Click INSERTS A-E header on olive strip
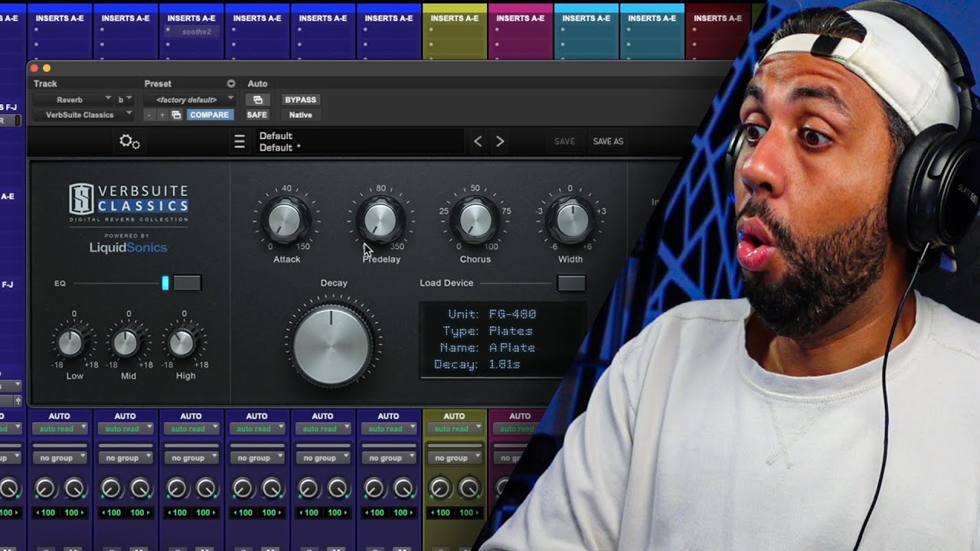The width and height of the screenshot is (980, 551). tap(454, 18)
